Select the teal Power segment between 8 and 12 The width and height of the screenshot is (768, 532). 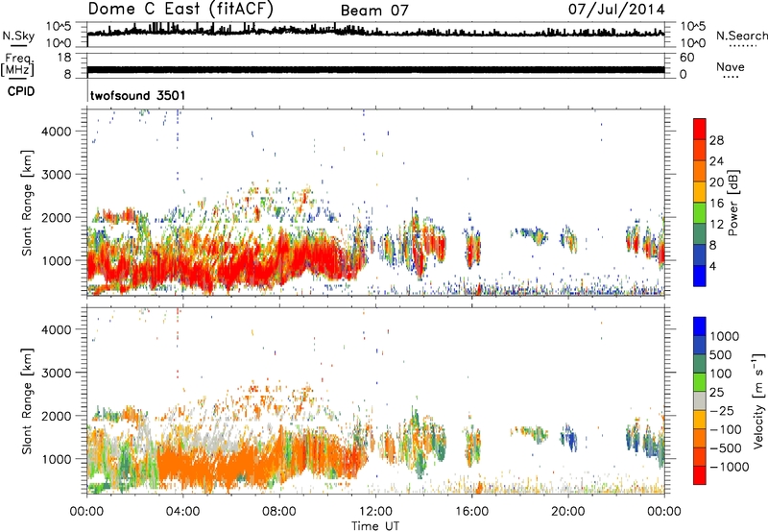[700, 234]
